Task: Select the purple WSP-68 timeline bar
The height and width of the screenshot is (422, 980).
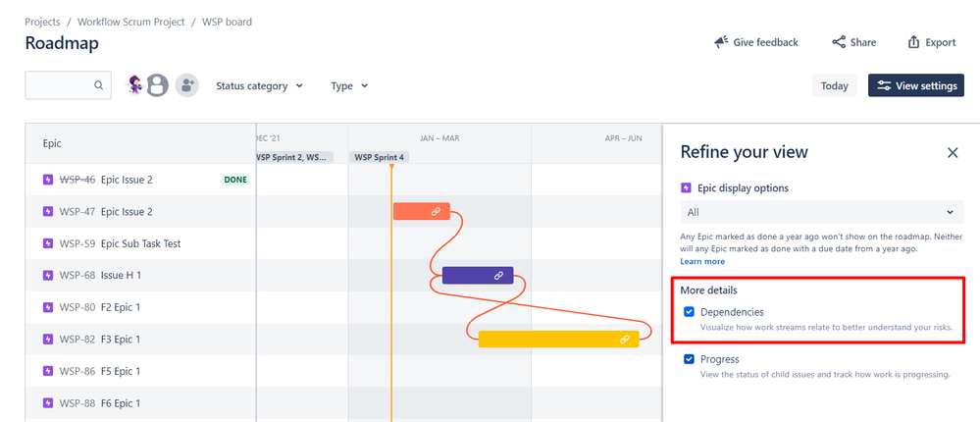Action: pos(478,275)
